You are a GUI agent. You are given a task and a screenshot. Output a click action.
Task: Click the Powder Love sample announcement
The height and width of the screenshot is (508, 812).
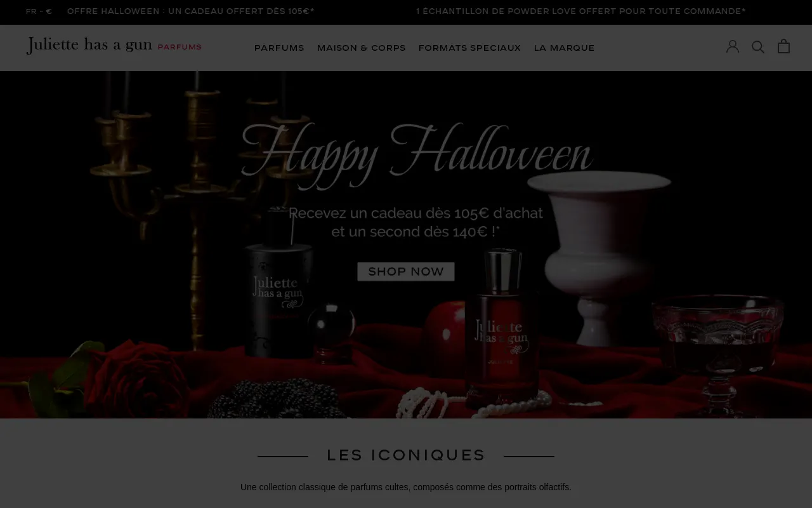tap(581, 11)
